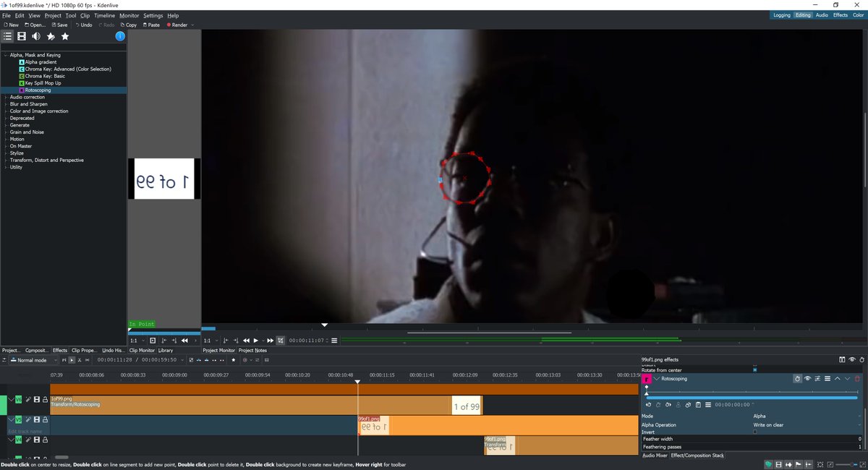This screenshot has height=470, width=868.
Task: Rewind the clip monitor
Action: pyautogui.click(x=184, y=341)
